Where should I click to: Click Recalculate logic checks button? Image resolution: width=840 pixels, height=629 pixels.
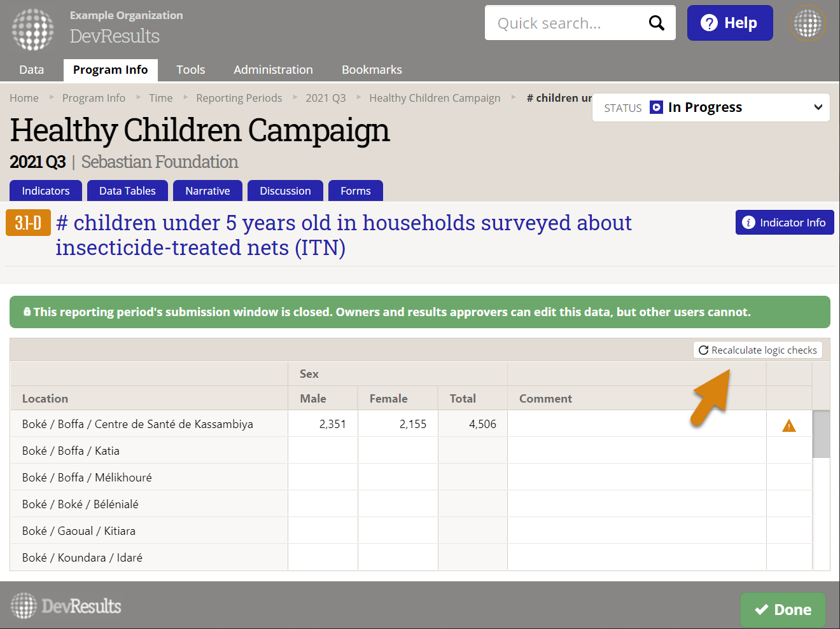coord(758,350)
